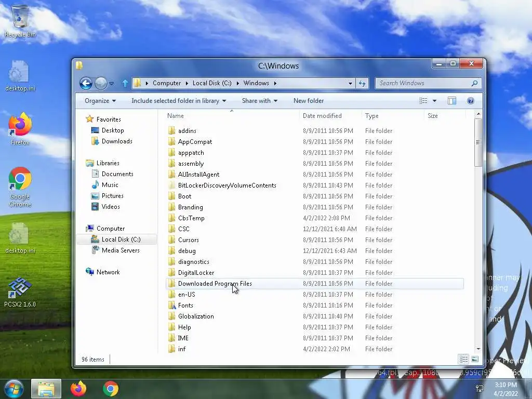Viewport: 532px width, 399px height.
Task: Select the Recycle Bin desktop icon
Action: tap(20, 21)
